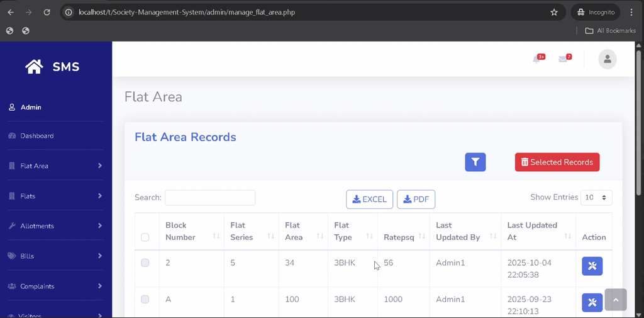Expand the Allotments sidebar menu
Image resolution: width=644 pixels, height=318 pixels.
56,226
